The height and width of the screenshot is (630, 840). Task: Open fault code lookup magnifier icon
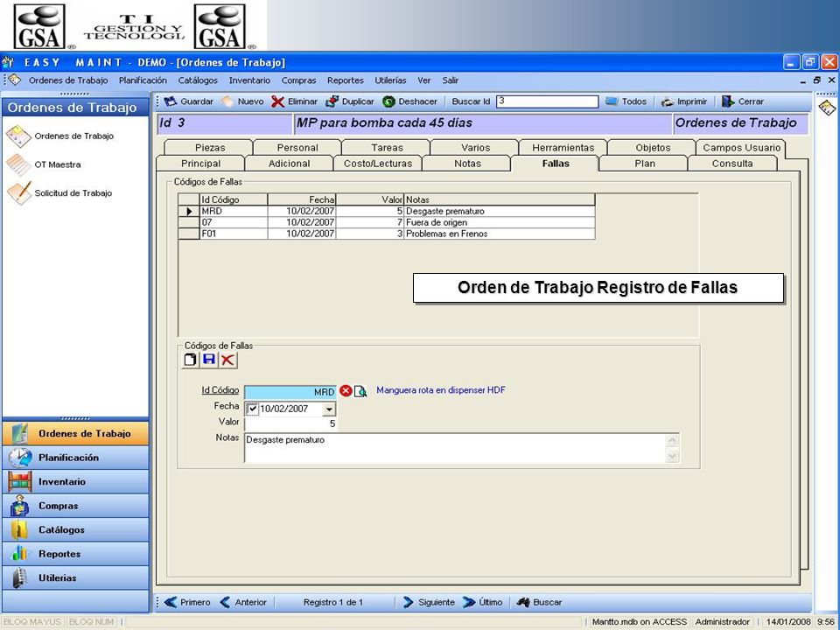pyautogui.click(x=360, y=391)
